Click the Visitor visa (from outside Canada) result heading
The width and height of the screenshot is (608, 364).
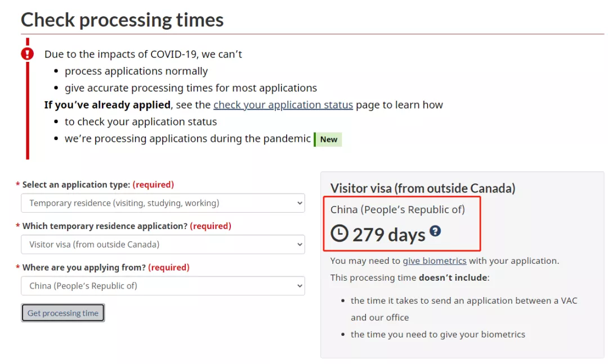(423, 188)
